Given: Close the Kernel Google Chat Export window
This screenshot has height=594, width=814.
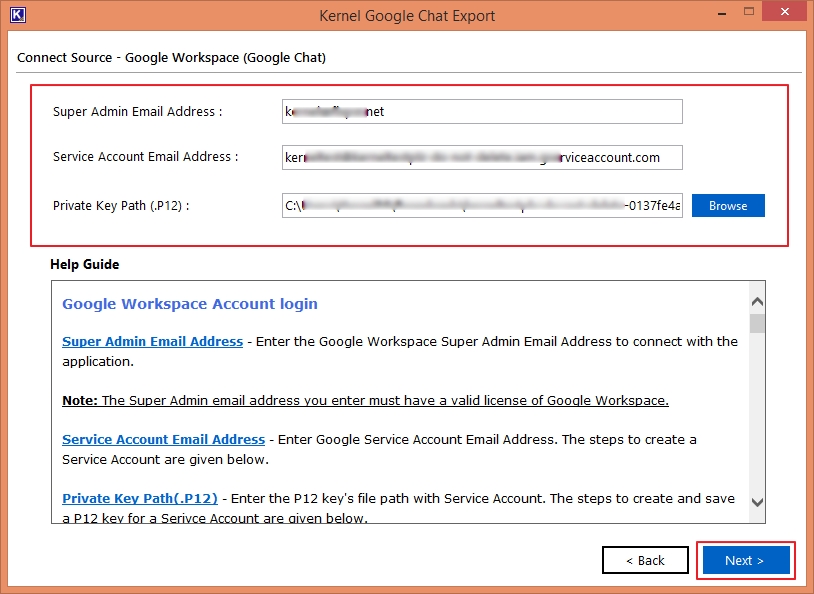Looking at the screenshot, I should pyautogui.click(x=785, y=11).
